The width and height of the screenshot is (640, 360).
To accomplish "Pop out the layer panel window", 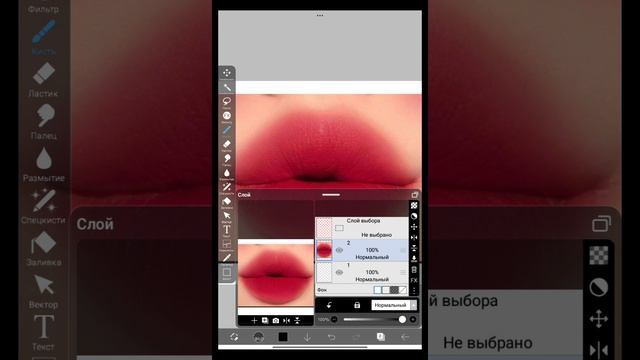I will coord(415,195).
